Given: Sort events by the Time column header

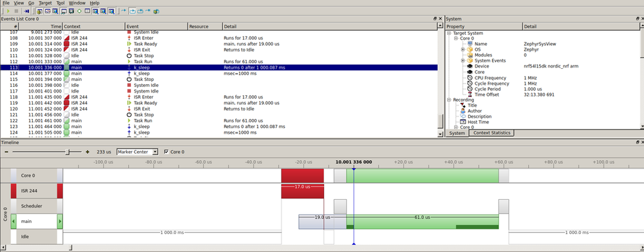Looking at the screenshot, I should coord(41,26).
